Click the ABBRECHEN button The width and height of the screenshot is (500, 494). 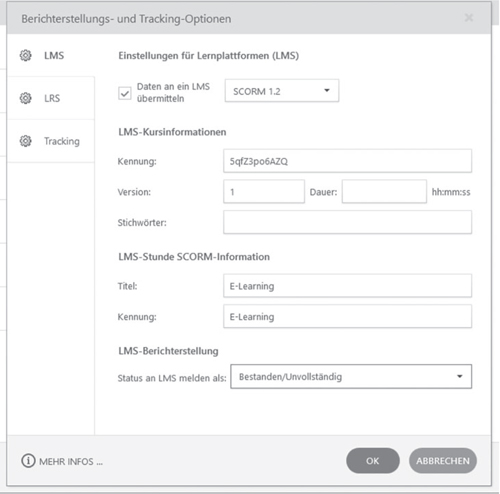point(443,461)
